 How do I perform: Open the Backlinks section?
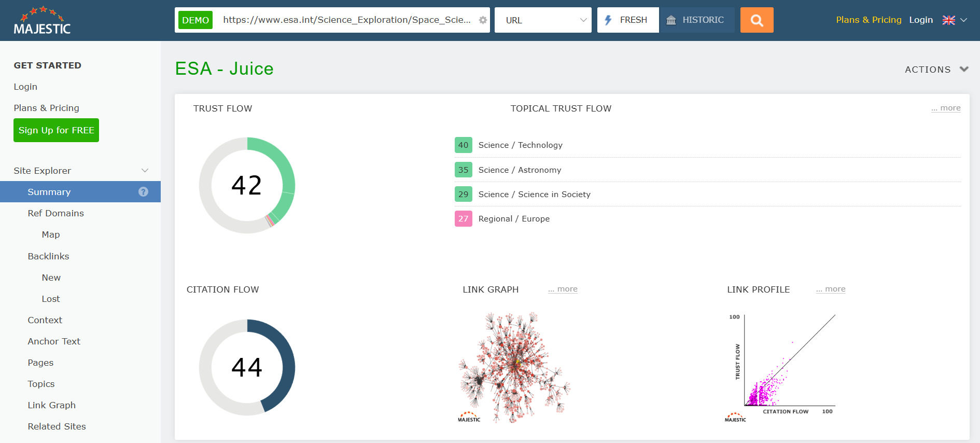click(x=48, y=256)
